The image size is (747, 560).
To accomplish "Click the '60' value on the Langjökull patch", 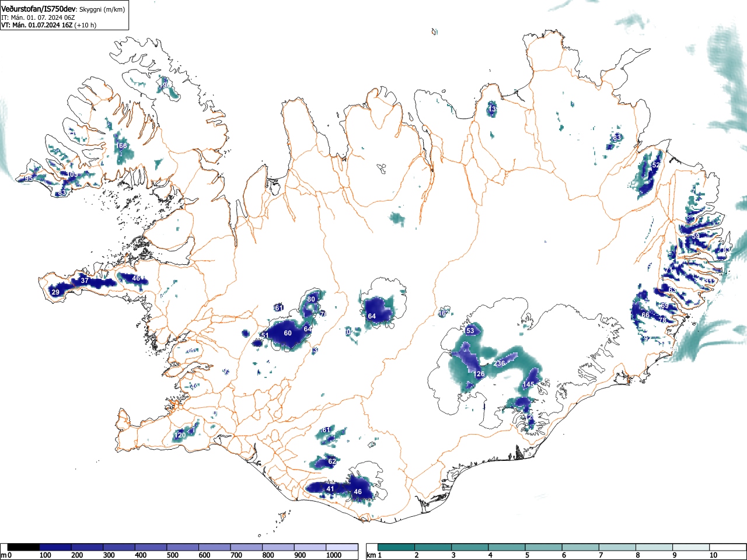I will 288,333.
